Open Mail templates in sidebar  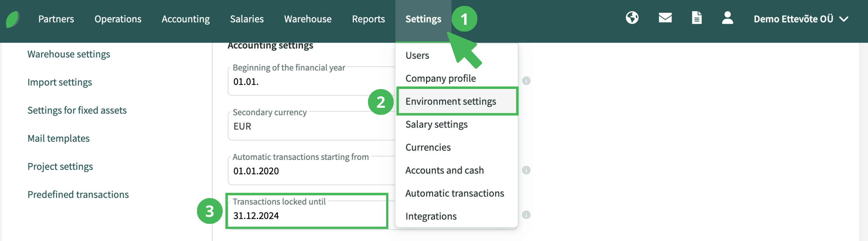58,138
